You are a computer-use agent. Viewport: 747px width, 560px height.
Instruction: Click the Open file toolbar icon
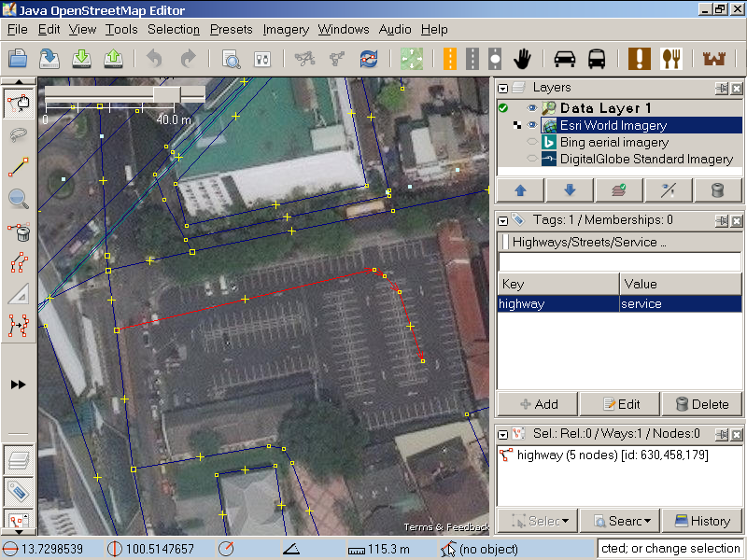18,59
